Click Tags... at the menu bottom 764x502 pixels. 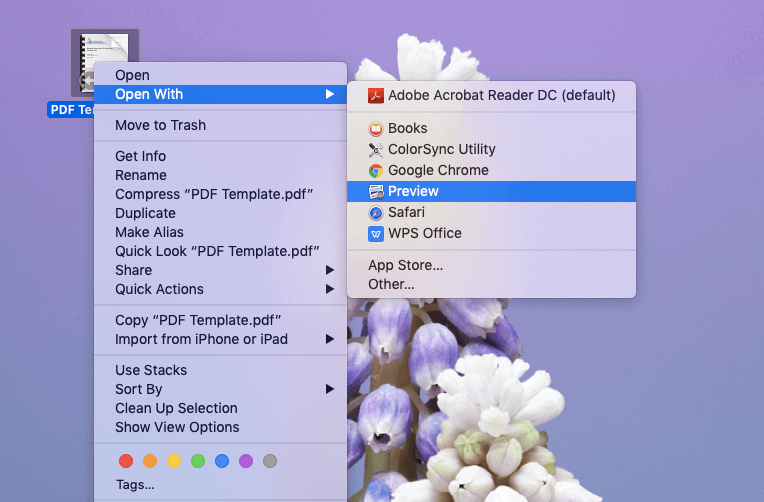pos(134,485)
